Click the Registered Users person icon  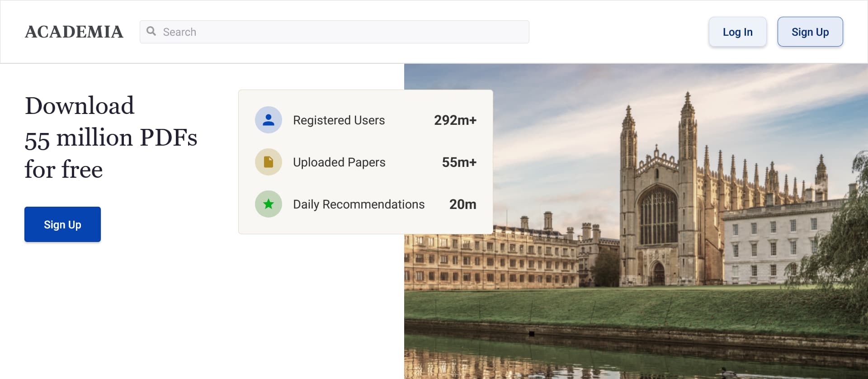coord(268,120)
